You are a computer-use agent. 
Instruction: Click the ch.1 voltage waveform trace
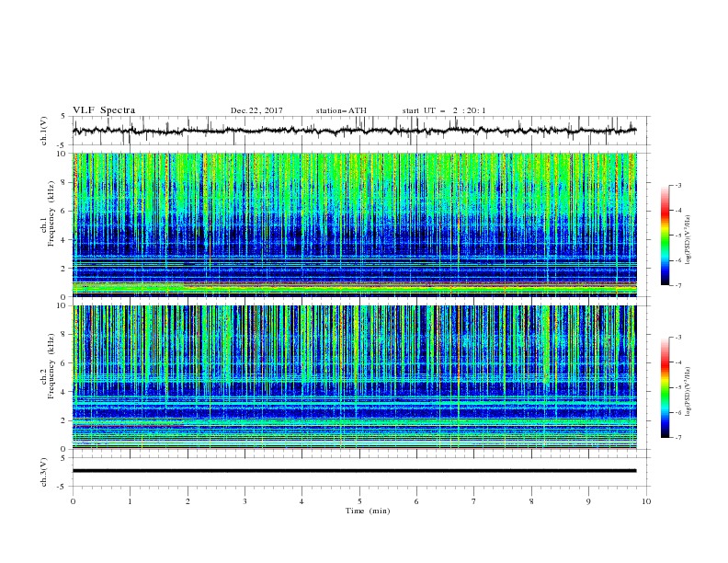pyautogui.click(x=354, y=131)
